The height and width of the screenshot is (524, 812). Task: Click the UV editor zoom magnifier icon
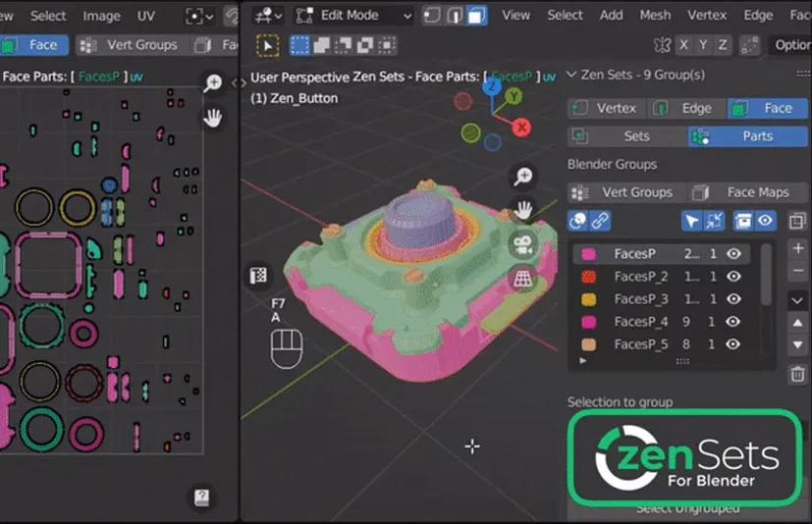pos(213,82)
